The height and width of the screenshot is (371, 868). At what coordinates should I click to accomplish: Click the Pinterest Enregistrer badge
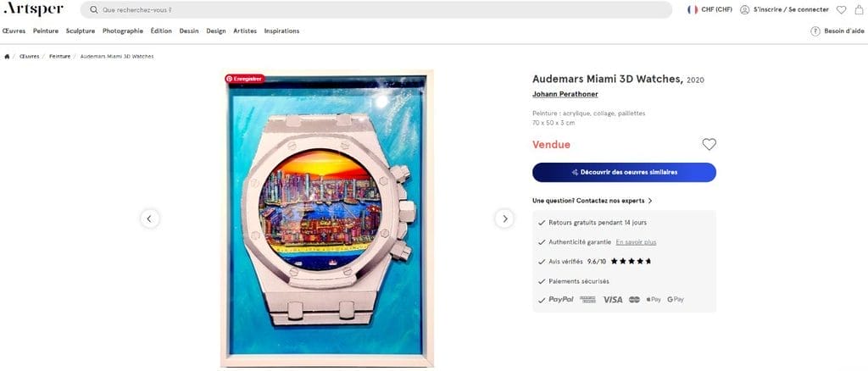[x=245, y=79]
